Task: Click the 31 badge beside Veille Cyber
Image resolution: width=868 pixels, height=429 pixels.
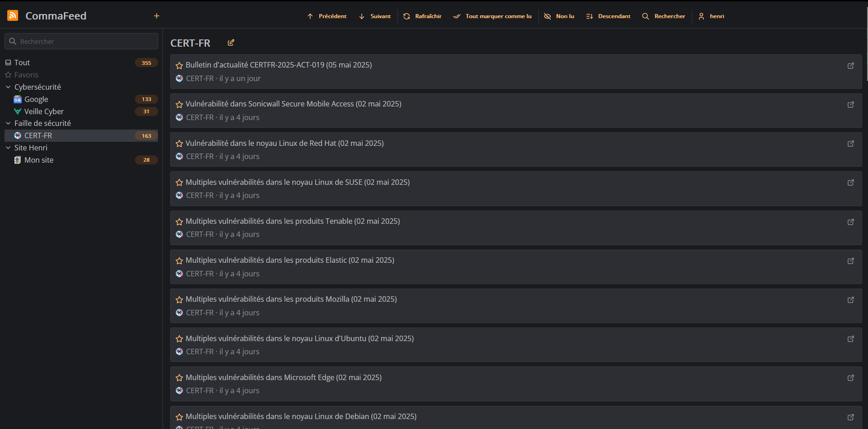Action: pyautogui.click(x=146, y=111)
